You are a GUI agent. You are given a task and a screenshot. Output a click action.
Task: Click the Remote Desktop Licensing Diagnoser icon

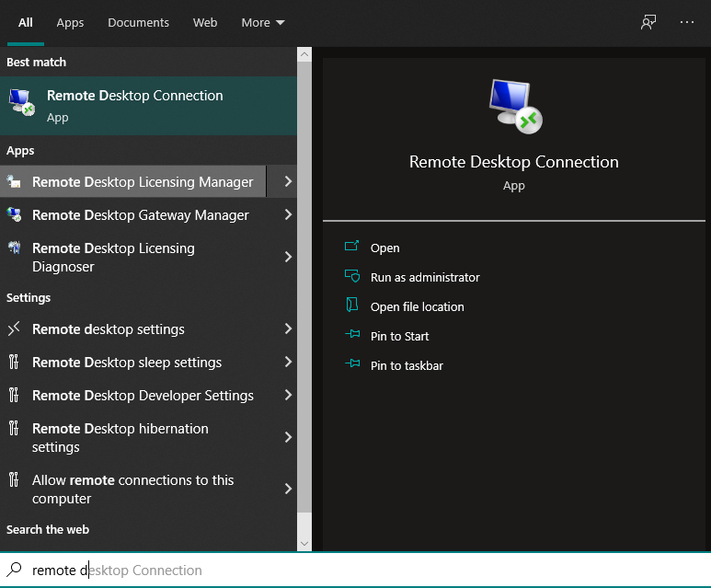click(14, 248)
